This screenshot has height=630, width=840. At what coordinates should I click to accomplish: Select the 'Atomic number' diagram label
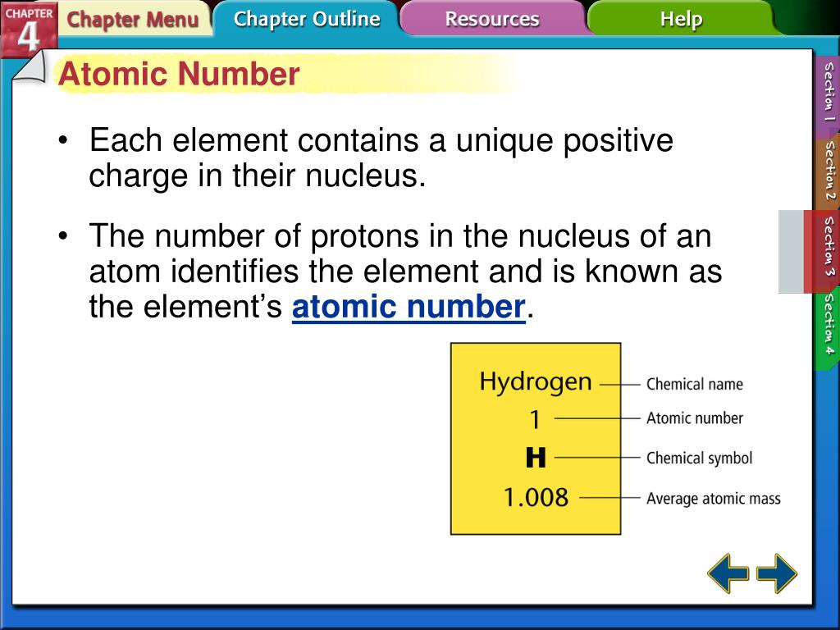pyautogui.click(x=694, y=418)
